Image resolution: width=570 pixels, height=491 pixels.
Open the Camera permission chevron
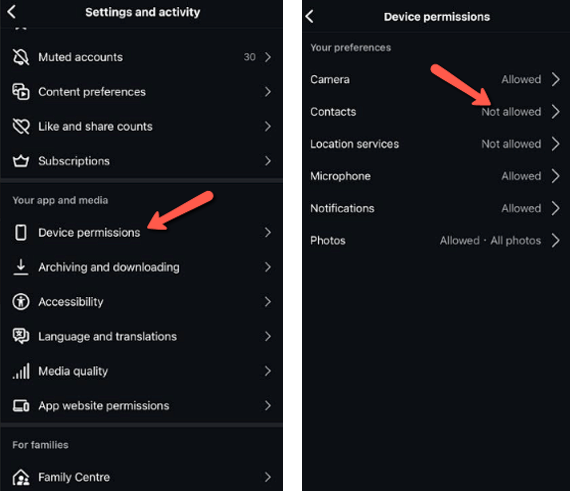coord(555,79)
